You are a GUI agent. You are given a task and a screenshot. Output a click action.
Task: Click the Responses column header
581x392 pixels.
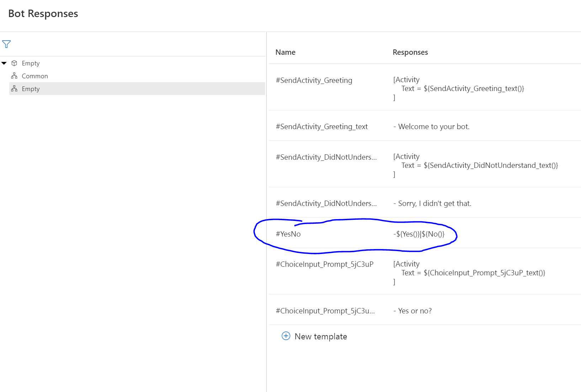click(410, 52)
